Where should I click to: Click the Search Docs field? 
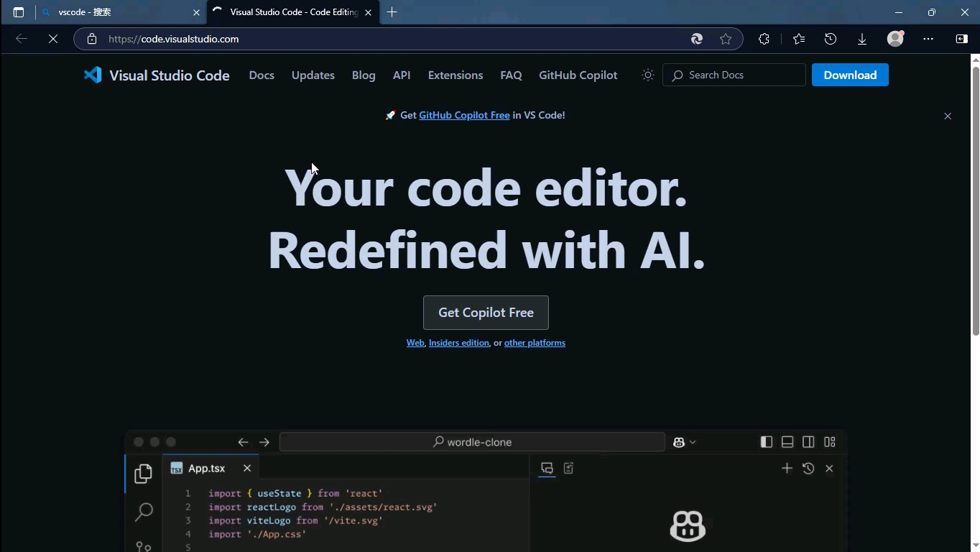pyautogui.click(x=734, y=75)
